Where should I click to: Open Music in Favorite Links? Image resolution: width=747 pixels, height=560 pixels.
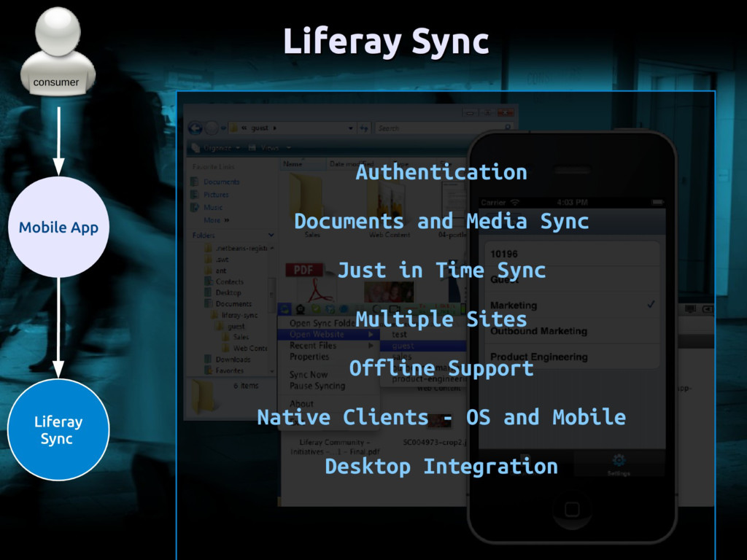point(213,208)
